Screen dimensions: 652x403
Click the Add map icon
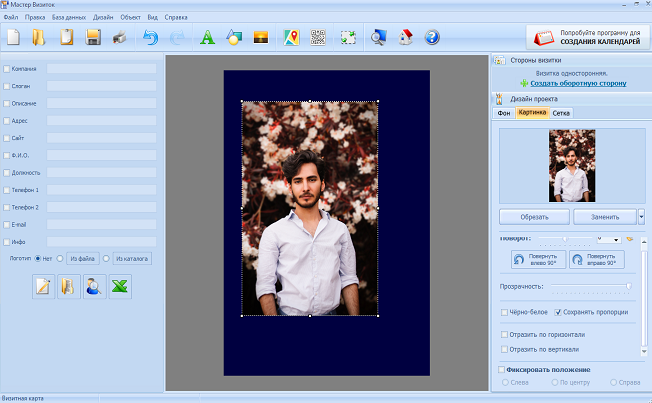291,37
